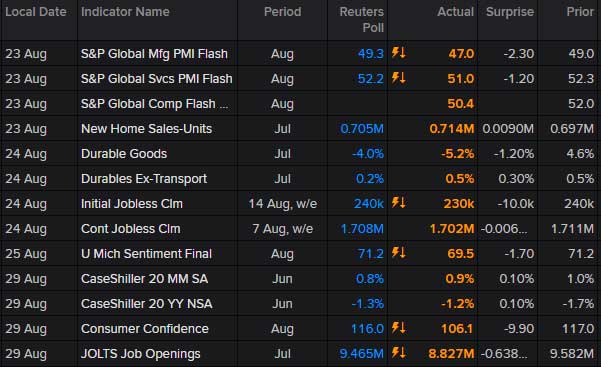
Task: Click the Prior column header
Action: tap(580, 12)
